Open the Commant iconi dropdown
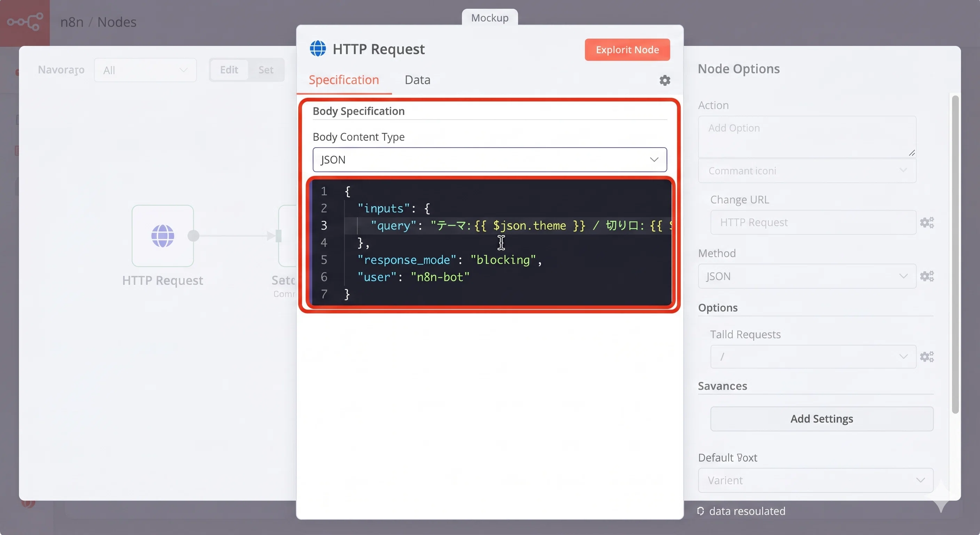Image resolution: width=980 pixels, height=535 pixels. (x=807, y=171)
